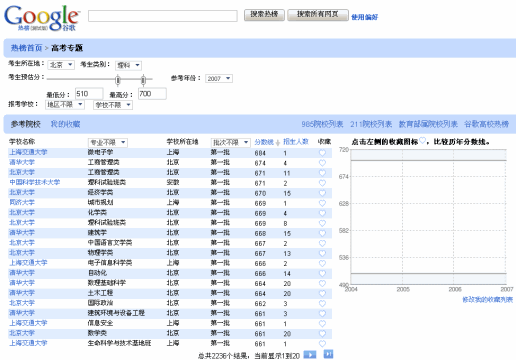Click the 搜索所有网页 button
516x360 pixels.
318,15
